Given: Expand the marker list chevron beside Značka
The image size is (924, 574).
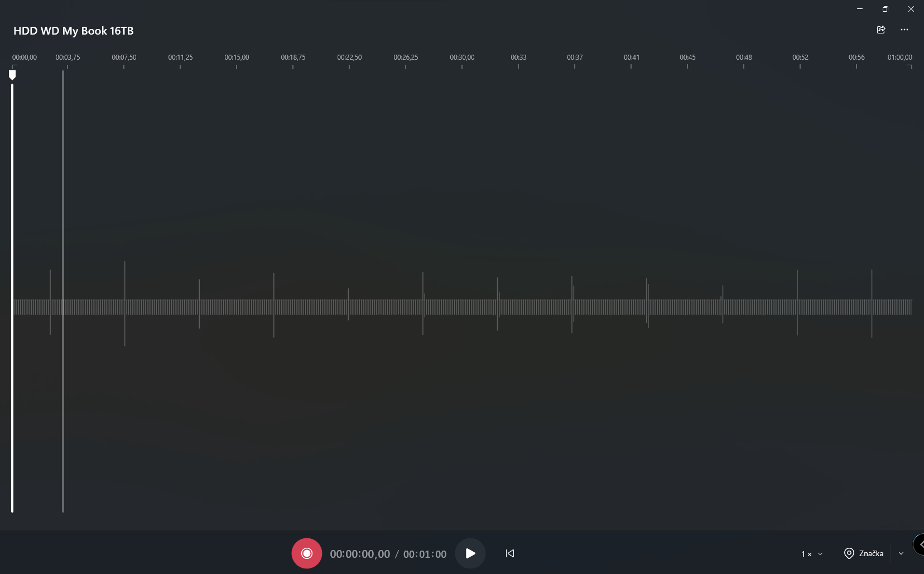Looking at the screenshot, I should coord(901,553).
